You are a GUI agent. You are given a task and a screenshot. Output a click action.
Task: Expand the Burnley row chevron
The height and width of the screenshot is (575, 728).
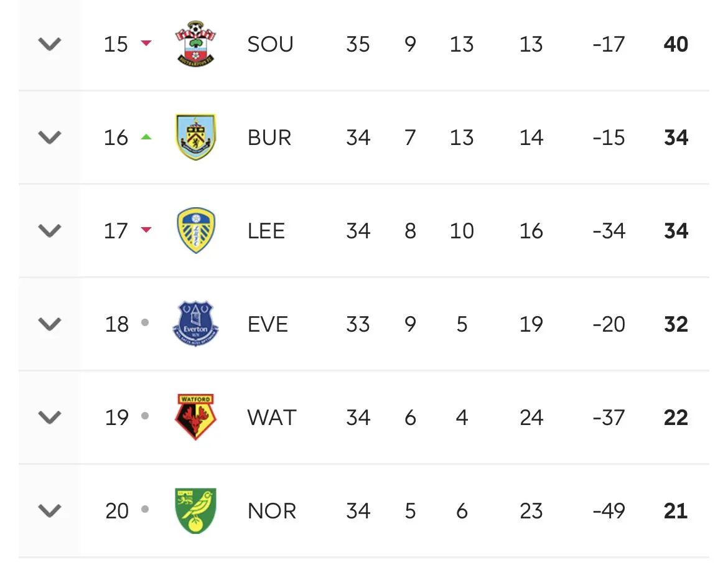[x=50, y=138]
